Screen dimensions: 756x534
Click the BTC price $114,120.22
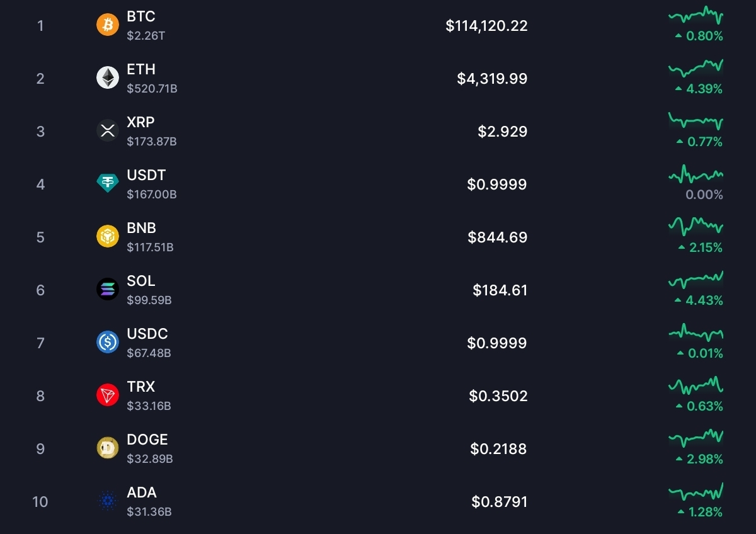coord(486,26)
